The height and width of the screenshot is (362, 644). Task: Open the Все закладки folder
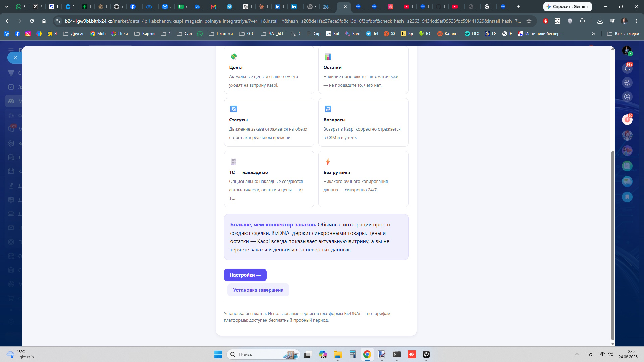pos(623,34)
